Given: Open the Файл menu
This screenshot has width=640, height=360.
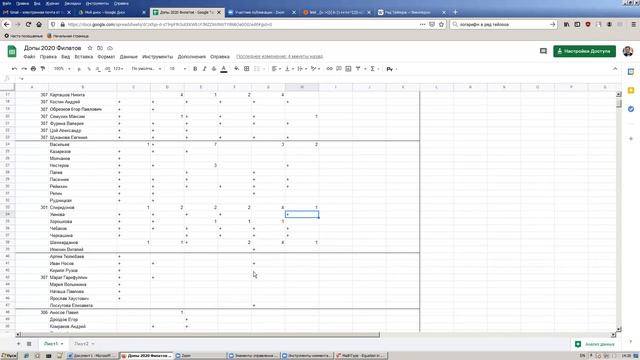Looking at the screenshot, I should [29, 57].
